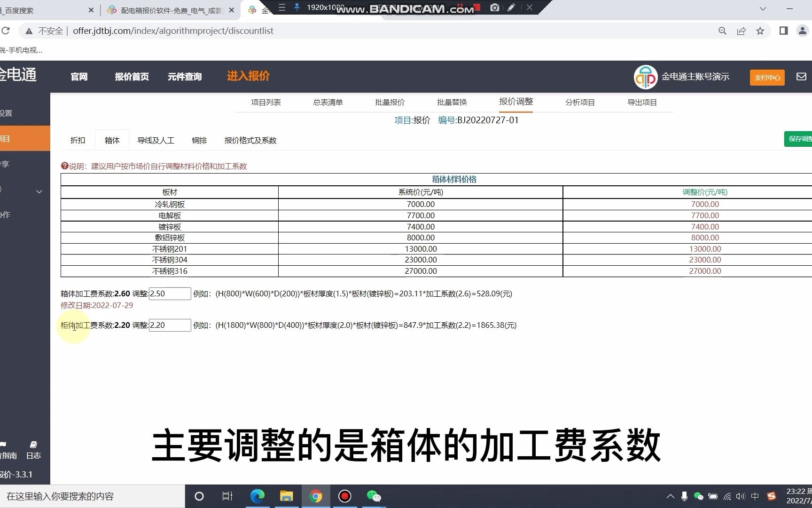Edit 冷轧钢板 adjusted price 7000.00

coord(705,204)
